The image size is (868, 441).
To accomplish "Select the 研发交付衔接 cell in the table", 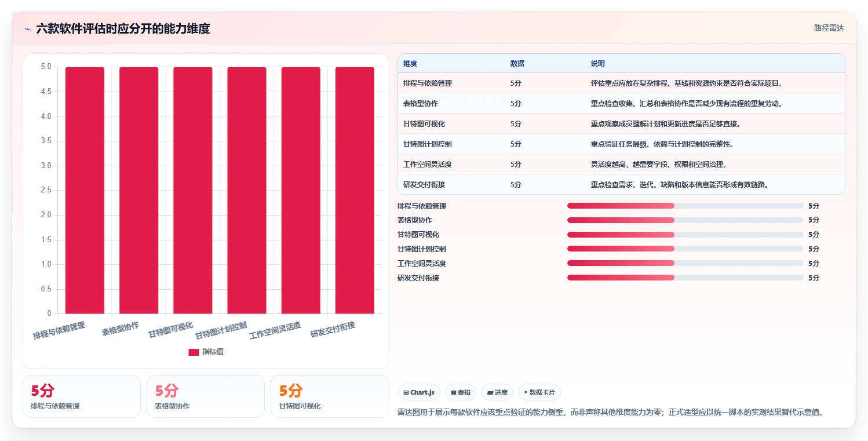I will click(424, 184).
